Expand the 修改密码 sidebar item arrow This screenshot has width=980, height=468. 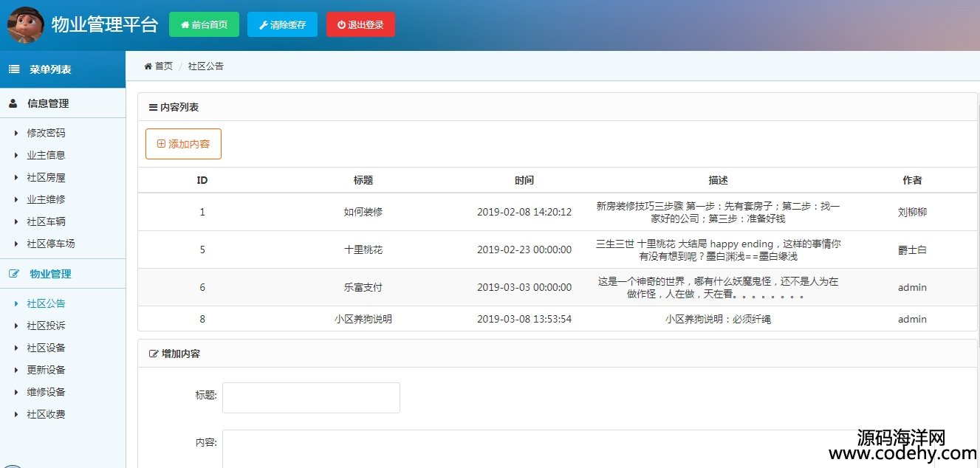16,134
